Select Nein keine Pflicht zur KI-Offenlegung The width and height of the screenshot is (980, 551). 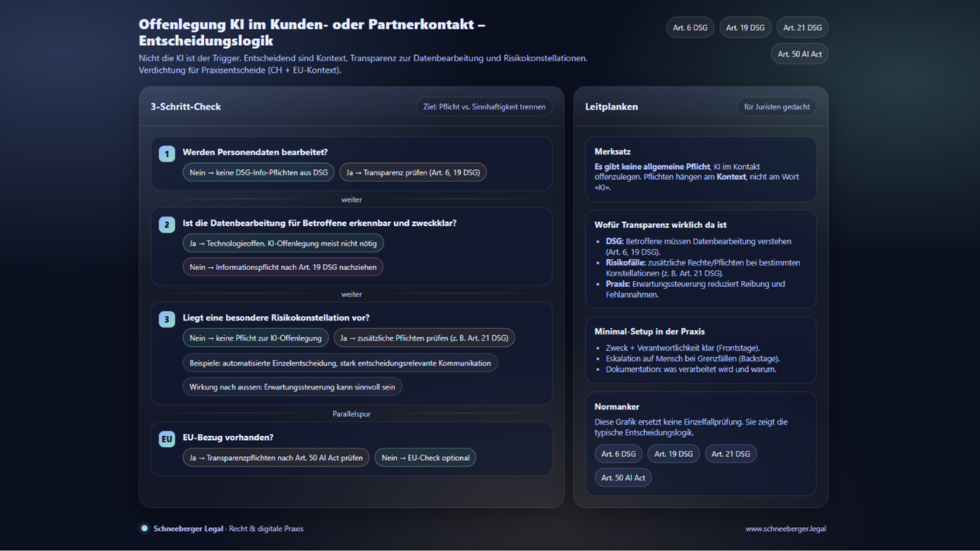point(255,337)
